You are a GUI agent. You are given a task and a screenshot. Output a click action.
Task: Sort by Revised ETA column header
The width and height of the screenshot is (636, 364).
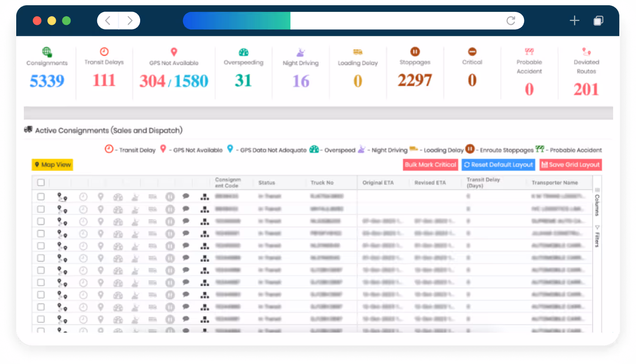pyautogui.click(x=430, y=182)
